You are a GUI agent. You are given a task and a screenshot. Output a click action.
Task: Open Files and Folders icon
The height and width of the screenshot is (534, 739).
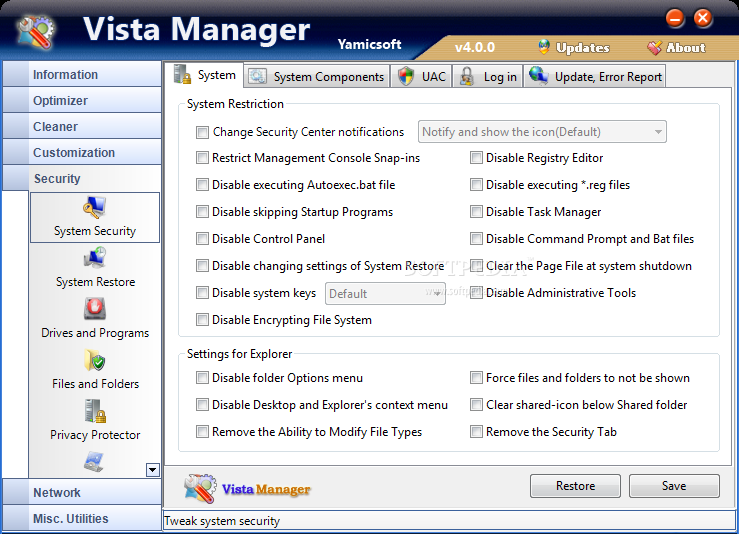pos(95,360)
